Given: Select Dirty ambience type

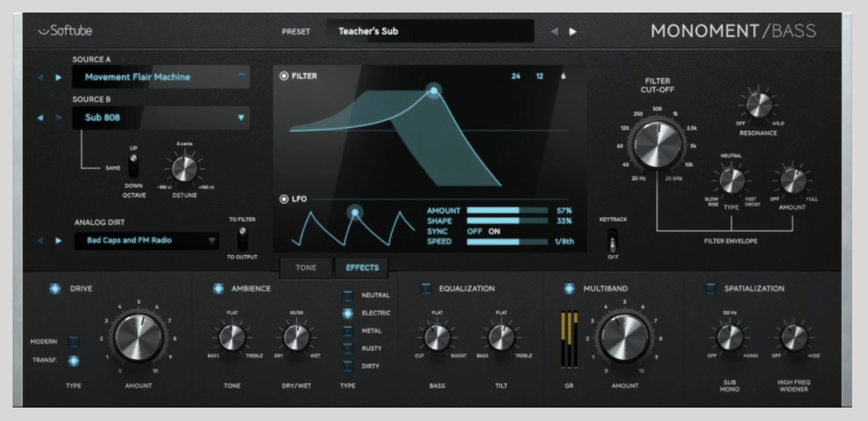Looking at the screenshot, I should pos(347,366).
